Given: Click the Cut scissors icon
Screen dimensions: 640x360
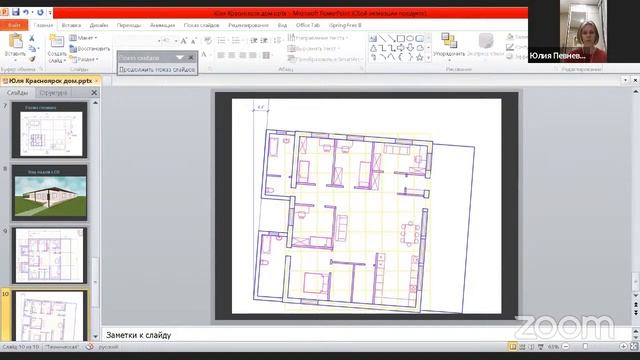Looking at the screenshot, I should pyautogui.click(x=32, y=38).
